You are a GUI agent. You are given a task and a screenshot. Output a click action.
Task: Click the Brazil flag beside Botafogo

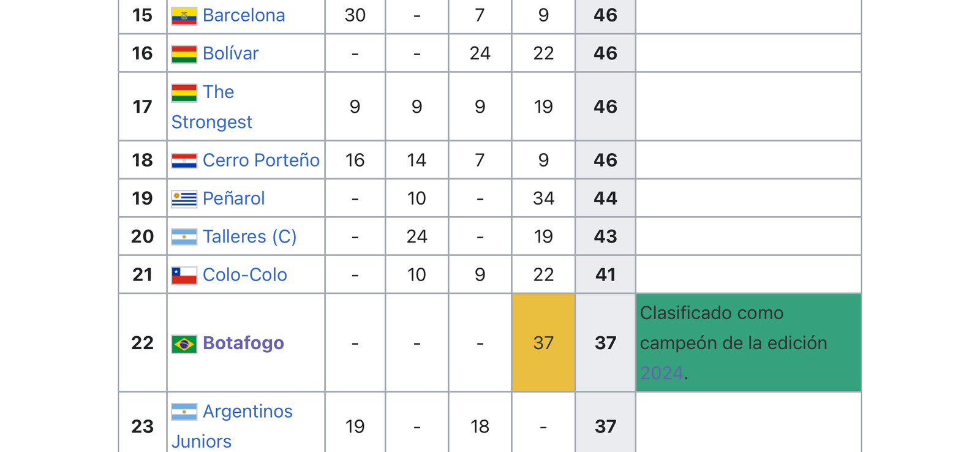[184, 344]
